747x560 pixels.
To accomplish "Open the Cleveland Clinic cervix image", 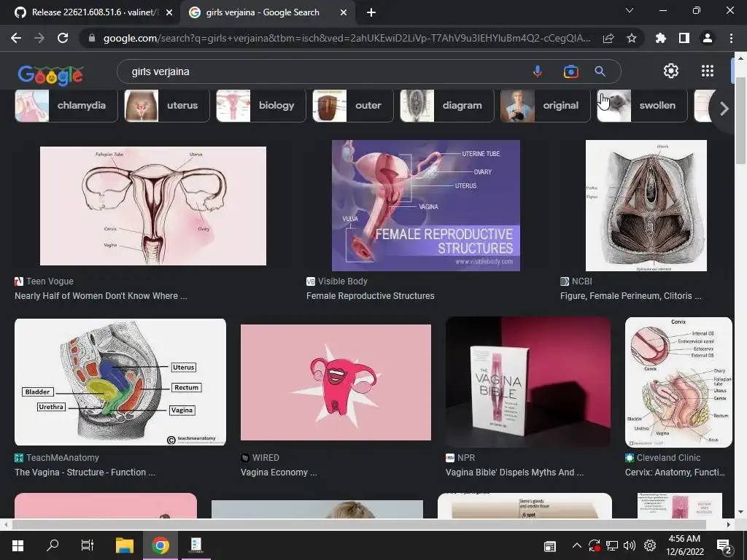I will point(678,382).
